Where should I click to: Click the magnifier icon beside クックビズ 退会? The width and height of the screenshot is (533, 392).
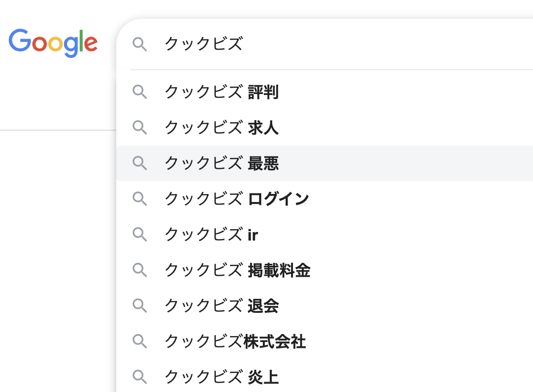pyautogui.click(x=140, y=306)
